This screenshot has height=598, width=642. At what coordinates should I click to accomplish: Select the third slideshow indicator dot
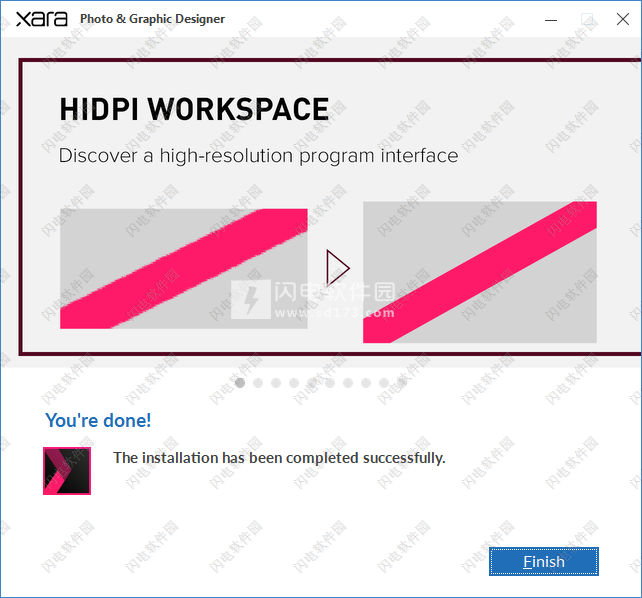coord(276,383)
